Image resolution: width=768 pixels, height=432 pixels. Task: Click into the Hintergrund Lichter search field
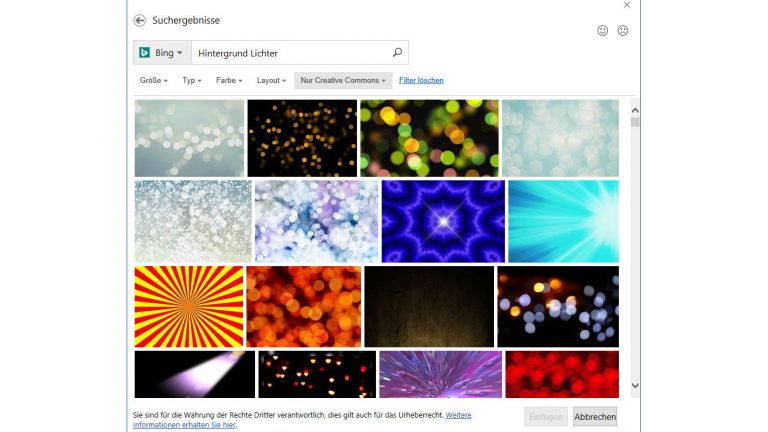(x=291, y=52)
